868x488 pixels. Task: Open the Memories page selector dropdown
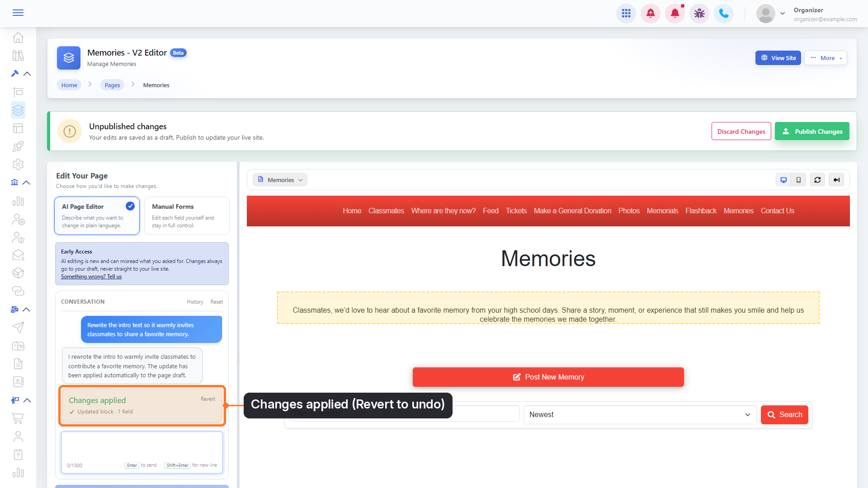[280, 180]
